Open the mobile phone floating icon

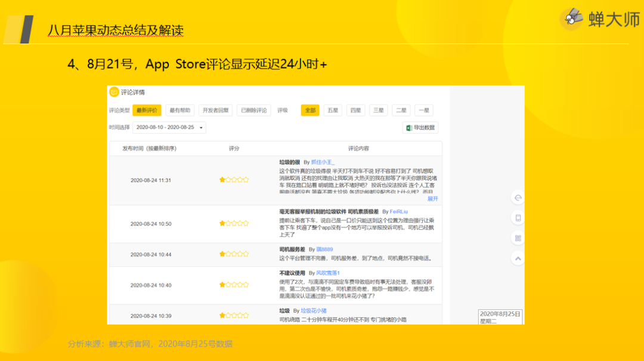pos(518,218)
